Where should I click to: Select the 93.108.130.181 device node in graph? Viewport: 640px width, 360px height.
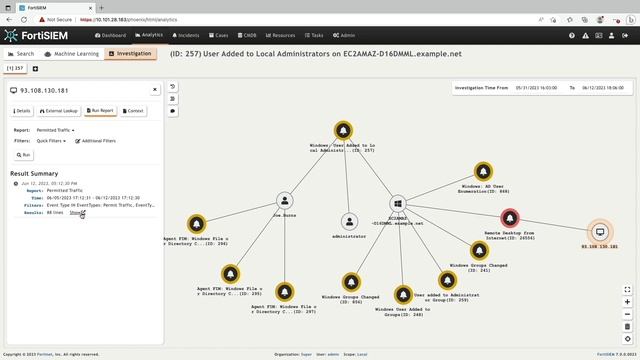pos(600,232)
